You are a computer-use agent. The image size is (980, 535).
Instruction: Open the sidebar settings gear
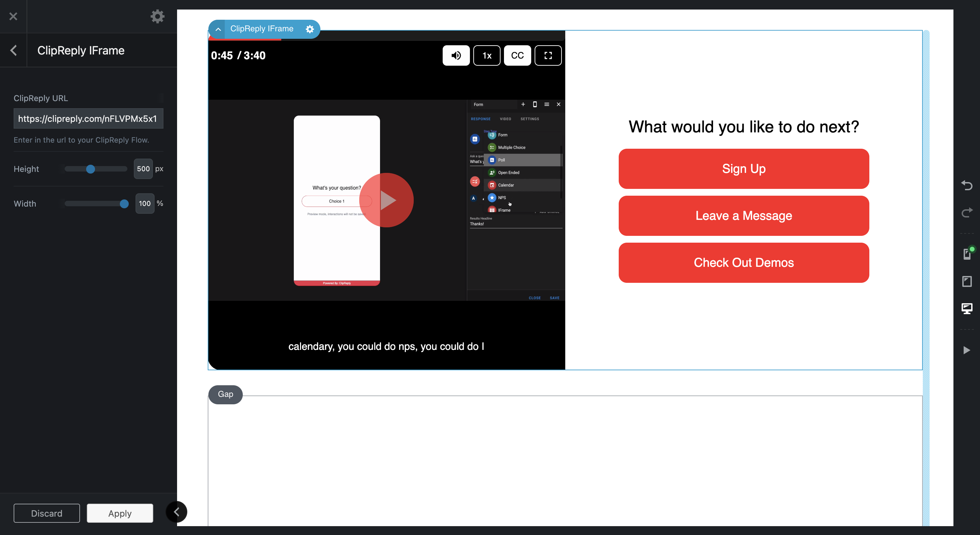click(x=157, y=16)
